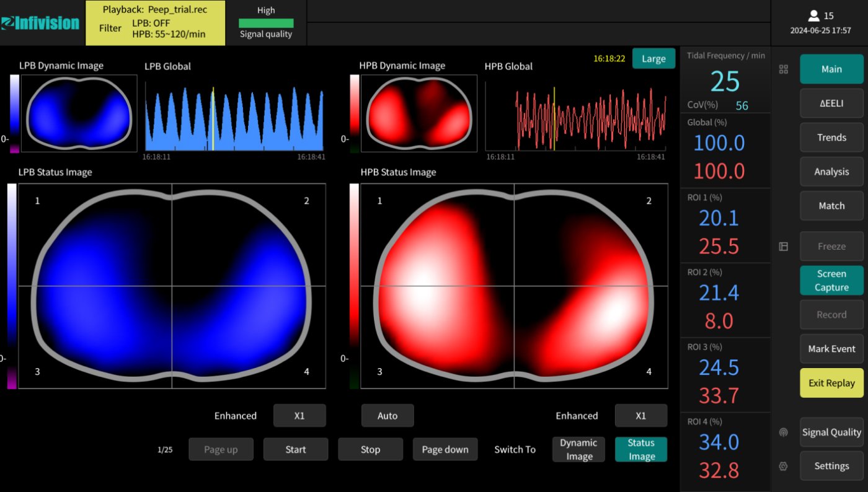Toggle the Large display size button
The width and height of the screenshot is (868, 492).
pos(653,59)
